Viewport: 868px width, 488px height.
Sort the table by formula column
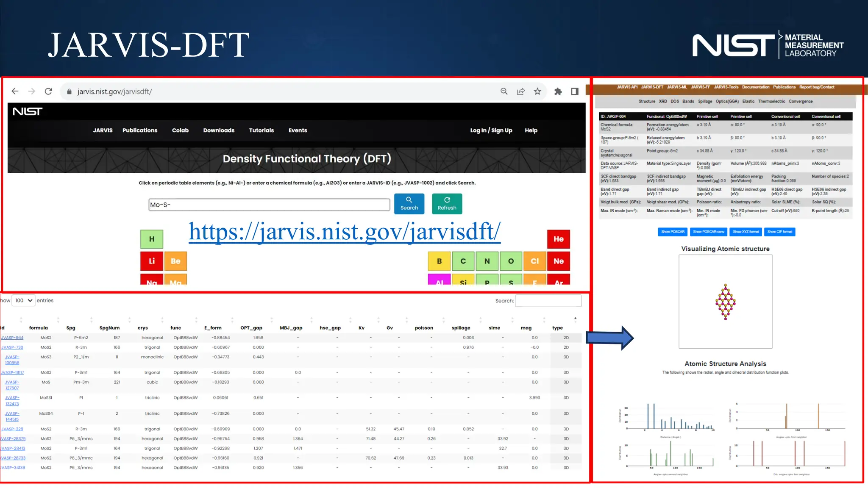tap(38, 327)
